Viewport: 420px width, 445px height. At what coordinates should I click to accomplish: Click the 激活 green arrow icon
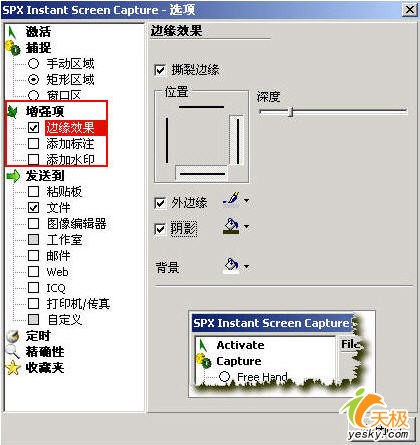click(x=12, y=32)
